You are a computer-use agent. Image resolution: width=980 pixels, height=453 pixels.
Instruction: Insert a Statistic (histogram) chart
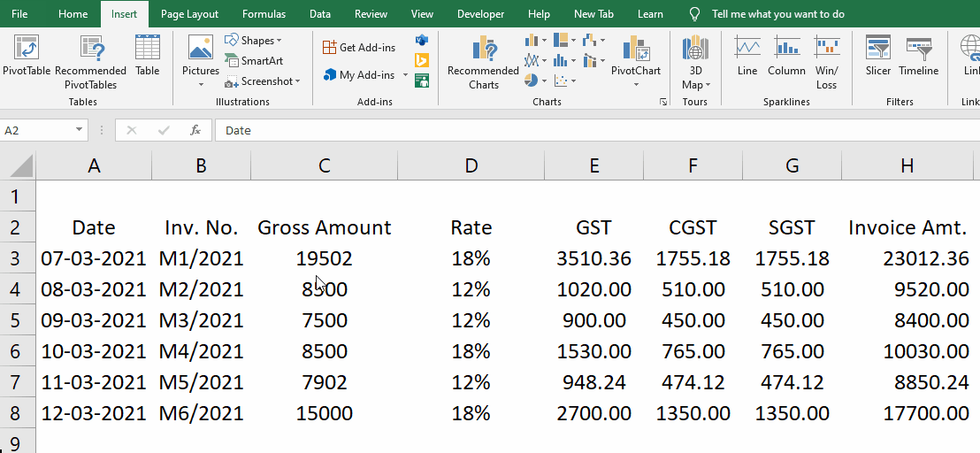pyautogui.click(x=564, y=61)
